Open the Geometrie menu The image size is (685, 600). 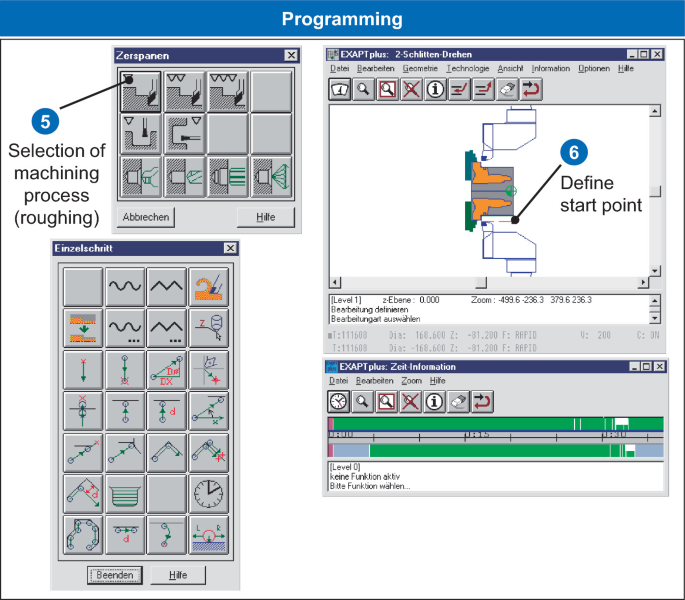tap(420, 69)
